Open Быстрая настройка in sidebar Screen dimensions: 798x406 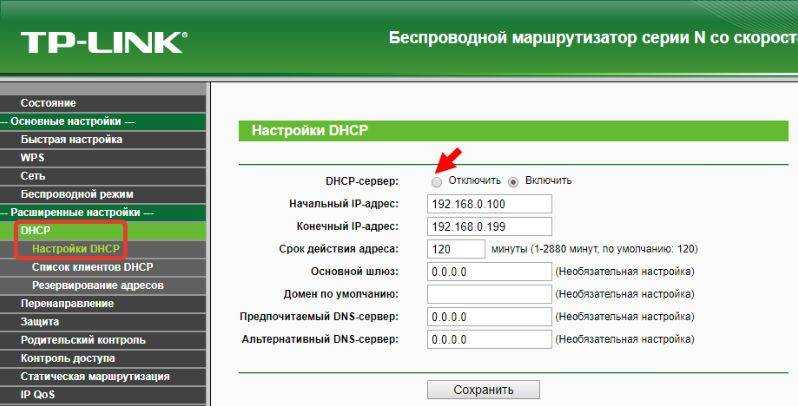103,139
